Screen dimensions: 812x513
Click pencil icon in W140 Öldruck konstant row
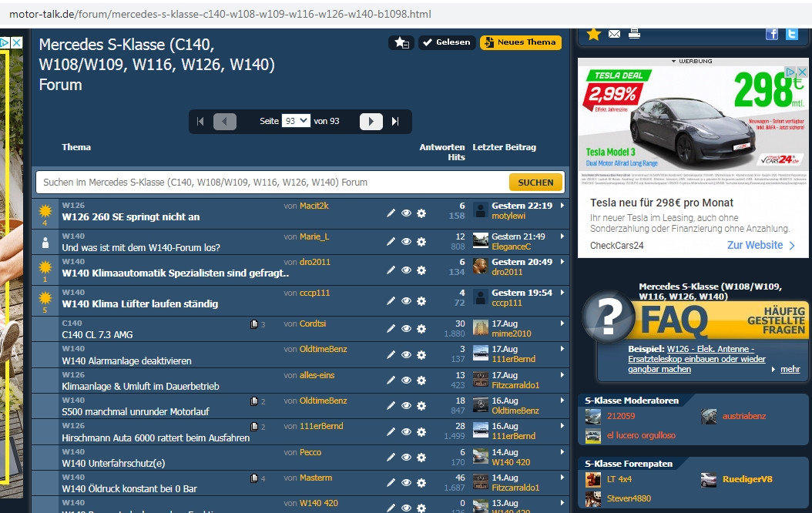pyautogui.click(x=391, y=483)
